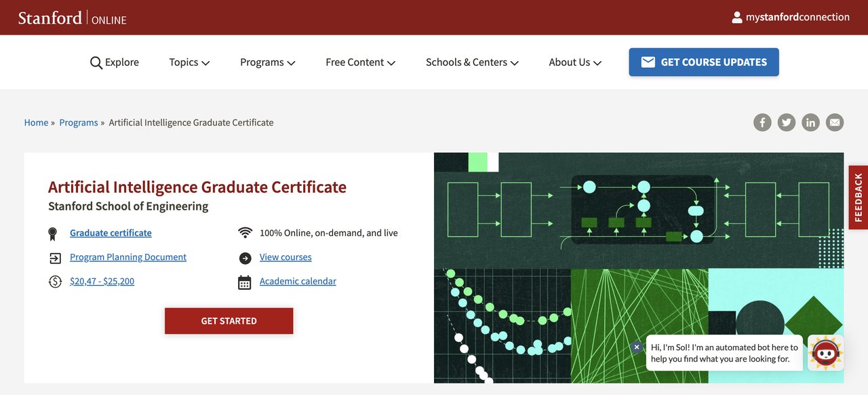This screenshot has width=868, height=395.
Task: Go to Programs breadcrumb
Action: (x=79, y=123)
